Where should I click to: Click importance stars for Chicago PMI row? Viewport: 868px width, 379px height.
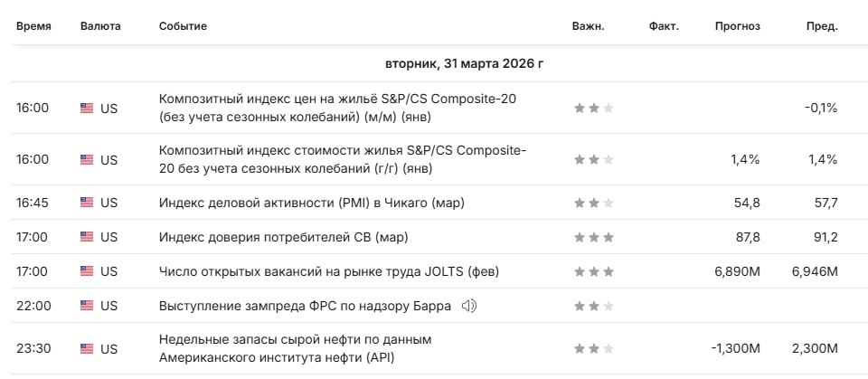pyautogui.click(x=594, y=203)
